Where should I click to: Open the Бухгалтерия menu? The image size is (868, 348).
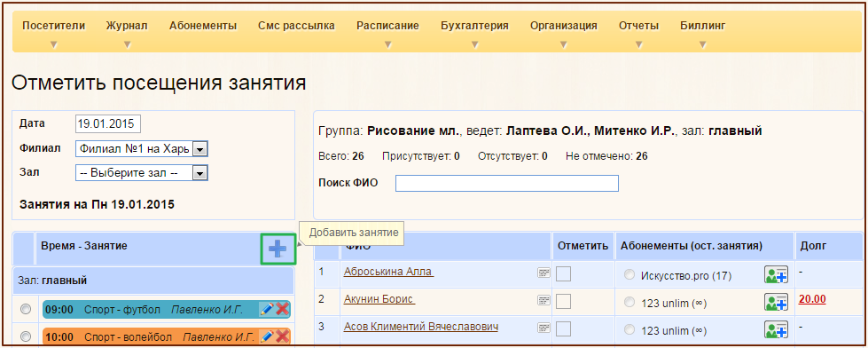click(x=474, y=26)
